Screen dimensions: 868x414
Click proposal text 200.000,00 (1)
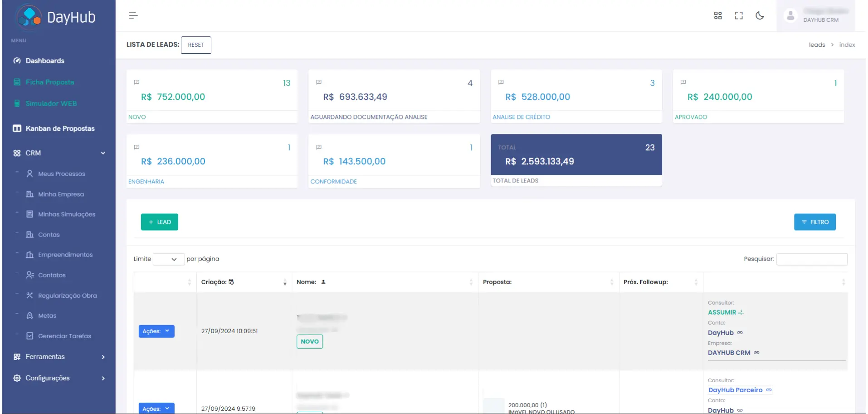(527, 405)
